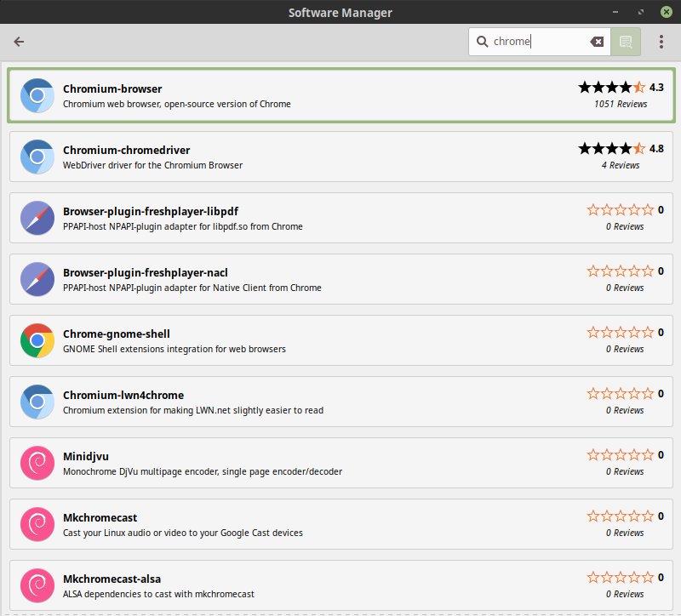View the 1051 Reviews for Chromium-browser
The image size is (681, 616).
click(x=622, y=104)
